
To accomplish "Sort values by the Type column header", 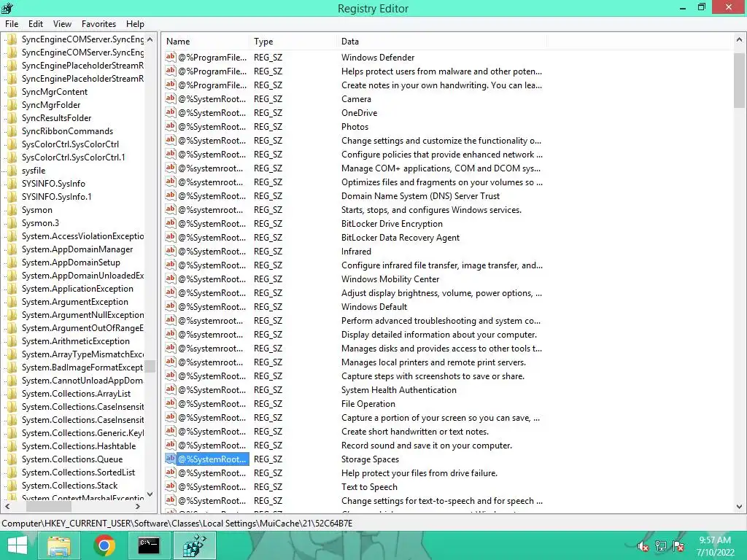I will coord(293,42).
